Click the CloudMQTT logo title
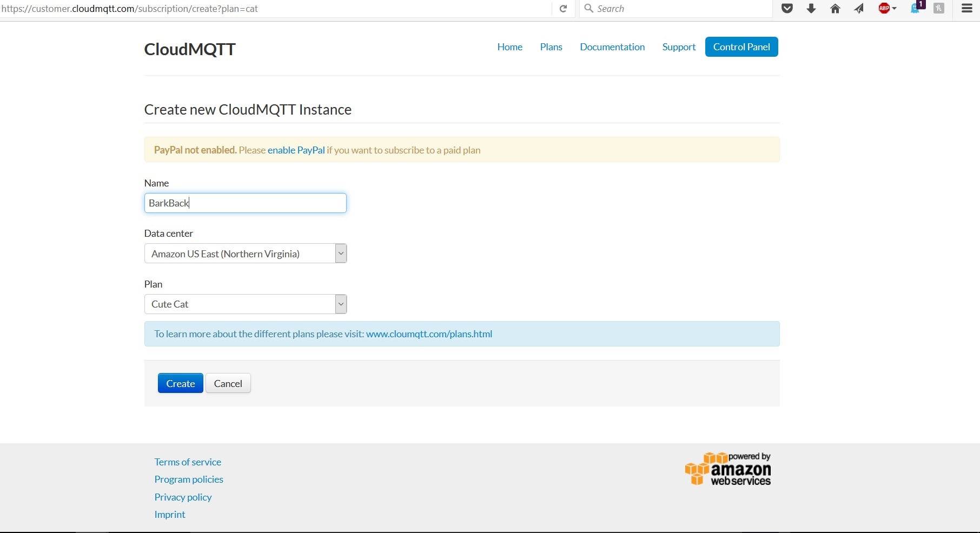 [190, 49]
